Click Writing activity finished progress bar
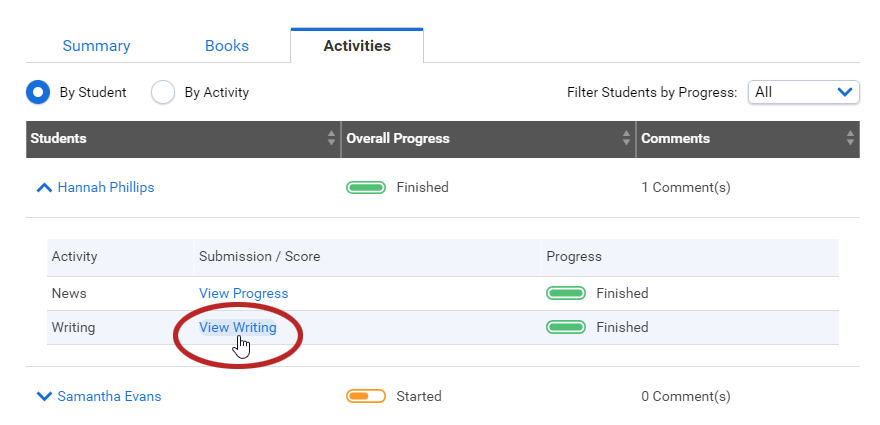Viewport: 880px width, 425px height. point(566,327)
